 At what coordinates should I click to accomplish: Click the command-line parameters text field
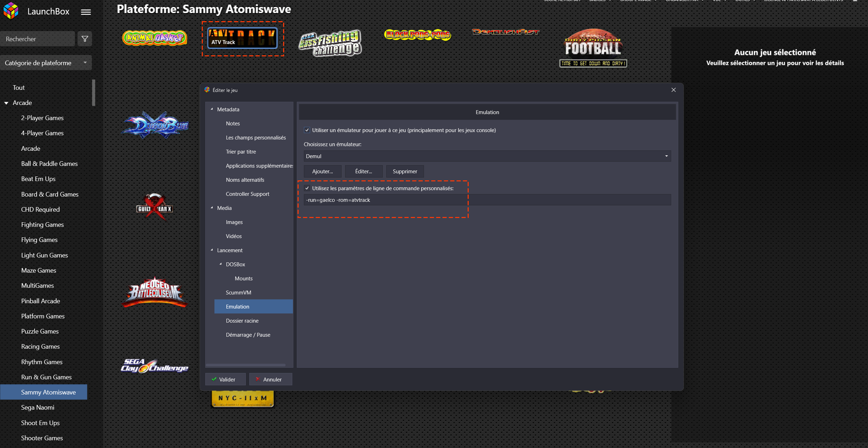click(487, 200)
